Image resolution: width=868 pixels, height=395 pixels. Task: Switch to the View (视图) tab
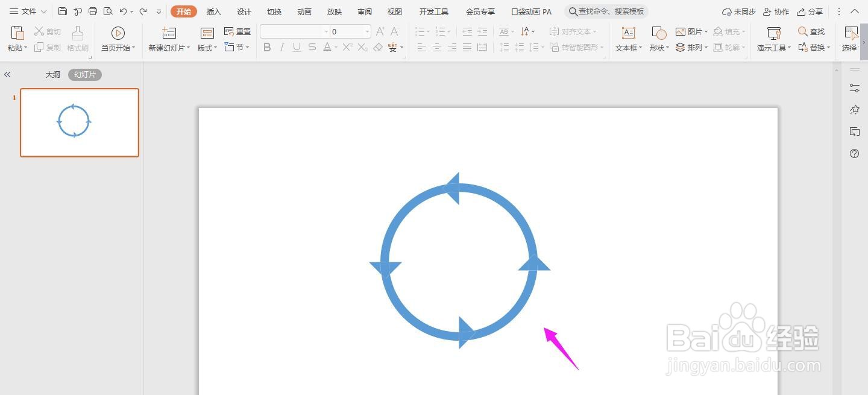click(395, 11)
